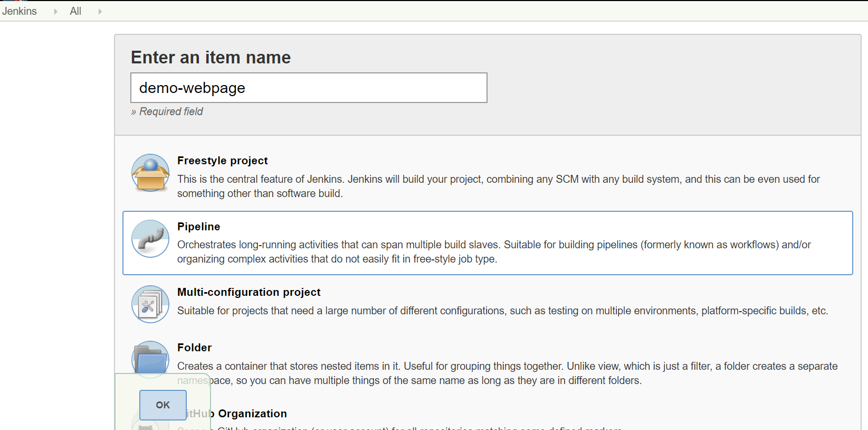Click the Multi-configuration project icon

point(150,304)
